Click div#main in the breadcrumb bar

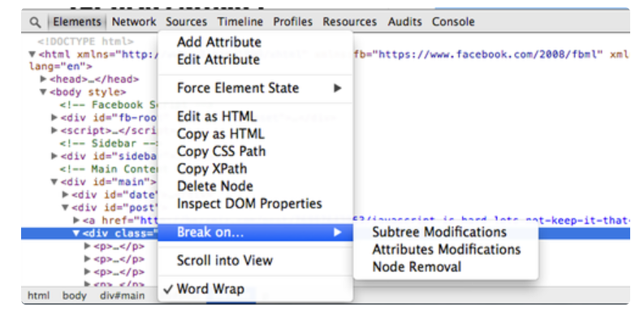tap(122, 296)
